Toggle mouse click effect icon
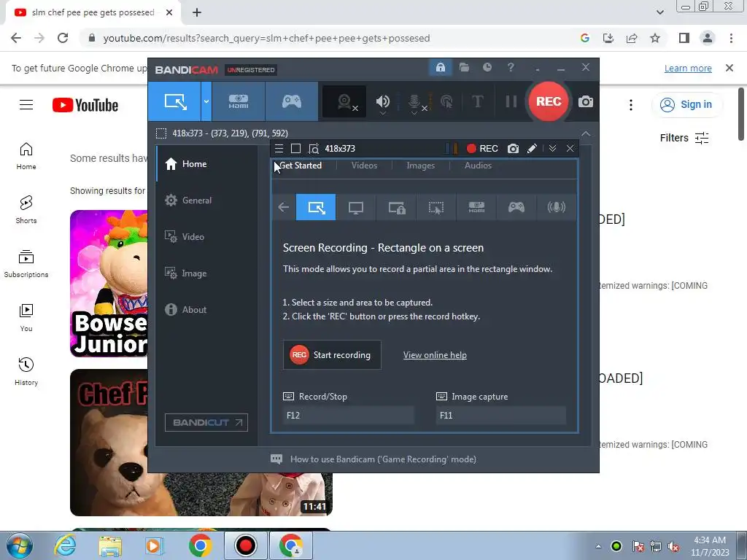Viewport: 747px width, 560px height. pos(446,101)
